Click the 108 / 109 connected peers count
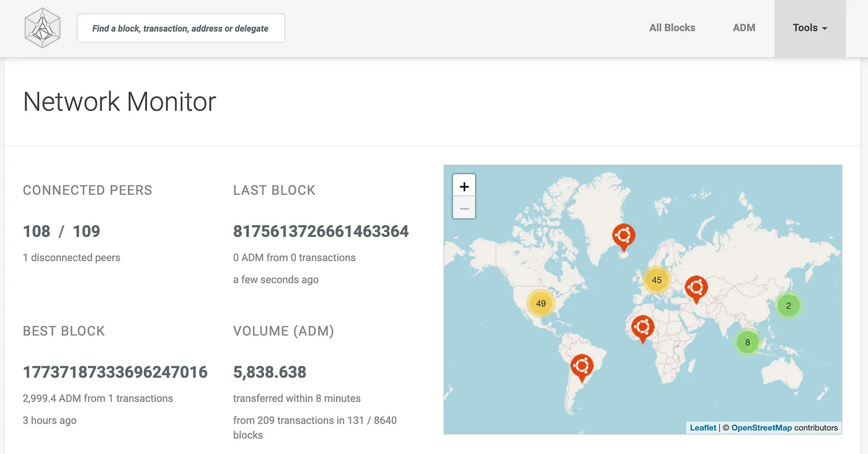 coord(61,231)
